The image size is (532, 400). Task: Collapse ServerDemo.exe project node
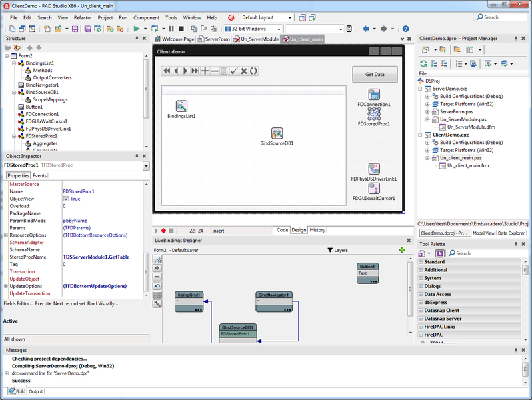tap(420, 89)
